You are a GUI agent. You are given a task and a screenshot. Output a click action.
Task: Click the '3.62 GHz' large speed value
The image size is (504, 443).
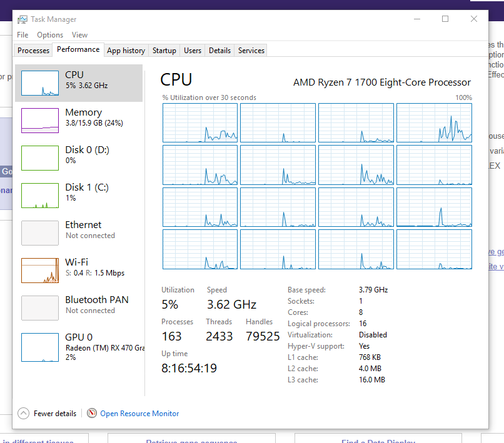231,304
